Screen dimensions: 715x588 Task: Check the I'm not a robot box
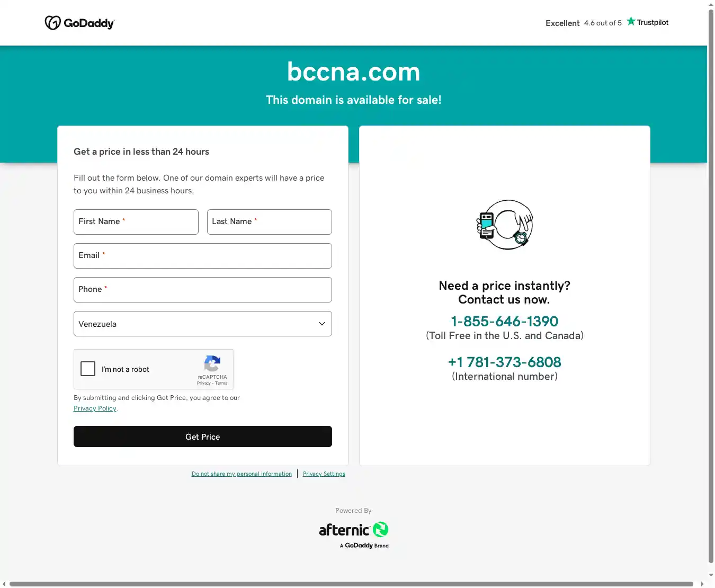88,369
